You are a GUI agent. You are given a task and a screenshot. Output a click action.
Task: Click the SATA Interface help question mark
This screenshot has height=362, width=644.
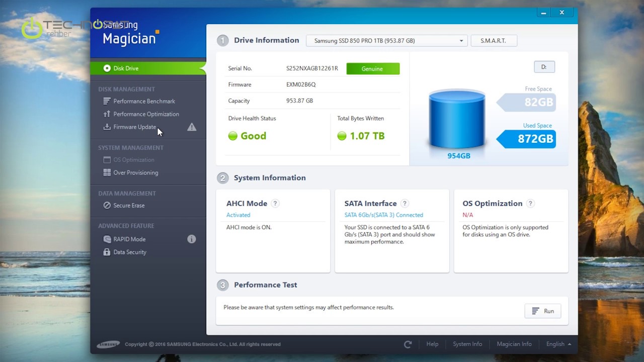tap(405, 204)
